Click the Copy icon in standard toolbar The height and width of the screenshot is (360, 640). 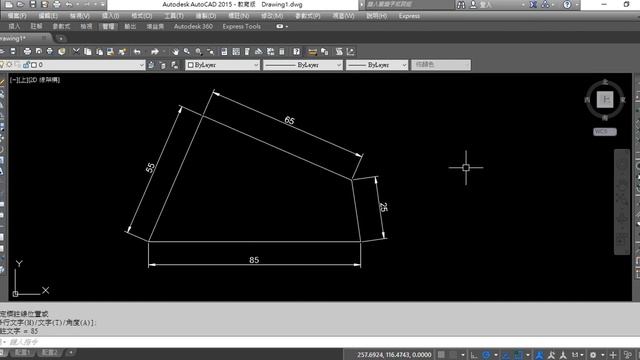(x=88, y=52)
